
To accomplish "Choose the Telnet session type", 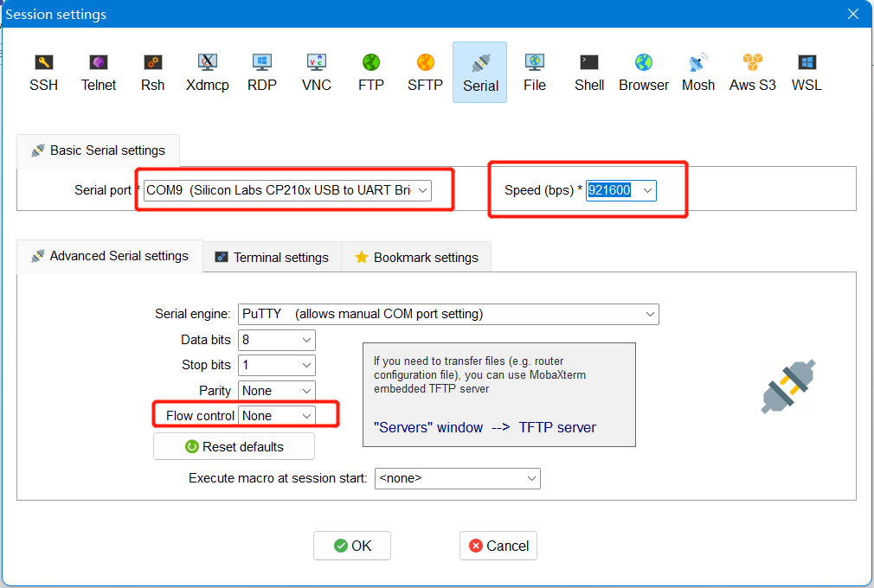I will click(x=98, y=73).
